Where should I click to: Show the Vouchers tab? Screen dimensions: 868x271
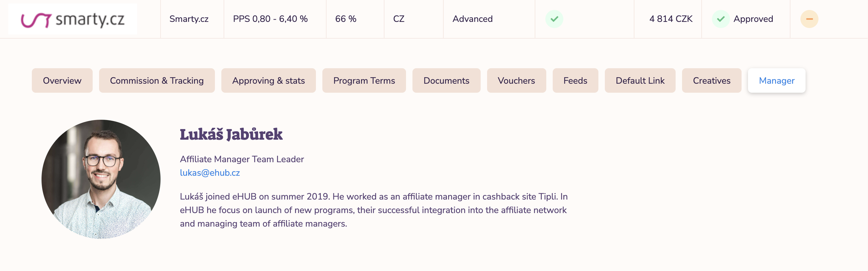[516, 80]
